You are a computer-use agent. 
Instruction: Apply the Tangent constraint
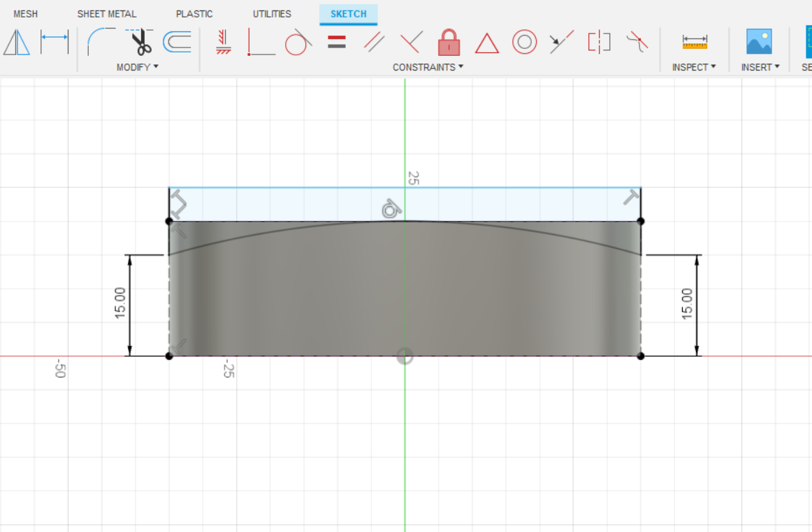tap(298, 42)
